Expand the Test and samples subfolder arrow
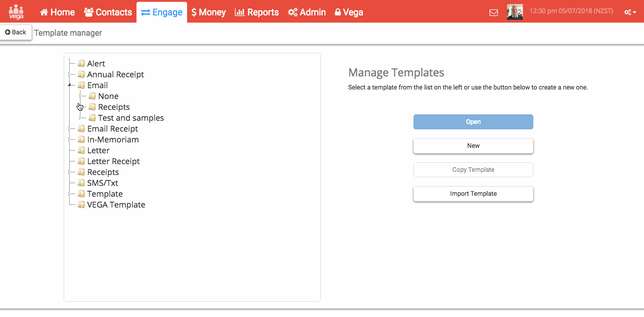 coord(80,118)
